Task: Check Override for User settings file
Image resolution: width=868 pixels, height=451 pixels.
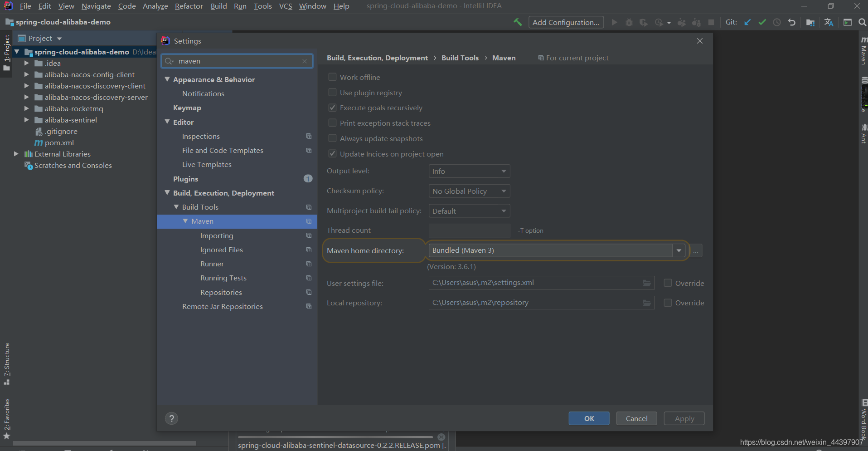Action: pos(668,283)
